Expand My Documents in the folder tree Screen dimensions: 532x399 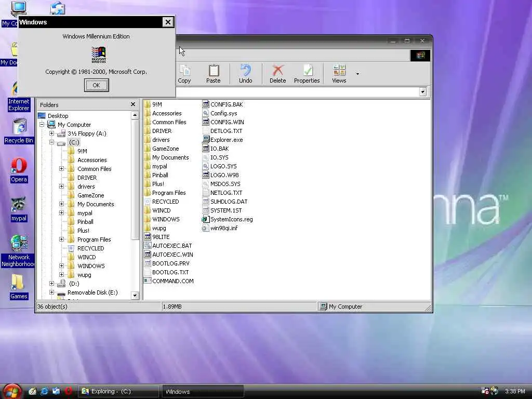click(x=61, y=204)
